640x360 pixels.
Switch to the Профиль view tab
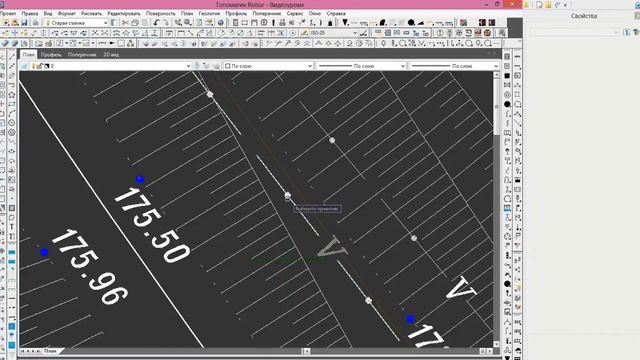click(x=51, y=54)
